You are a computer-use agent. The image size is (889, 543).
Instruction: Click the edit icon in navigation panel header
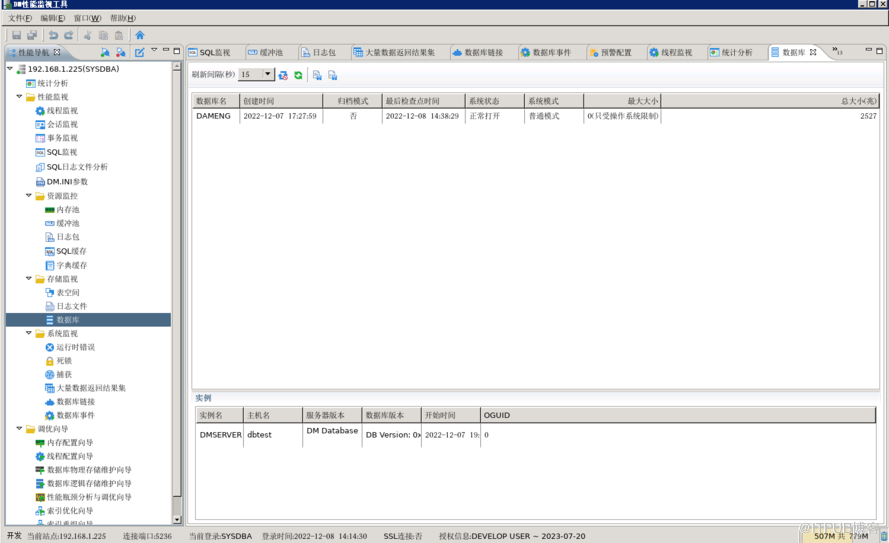(139, 52)
